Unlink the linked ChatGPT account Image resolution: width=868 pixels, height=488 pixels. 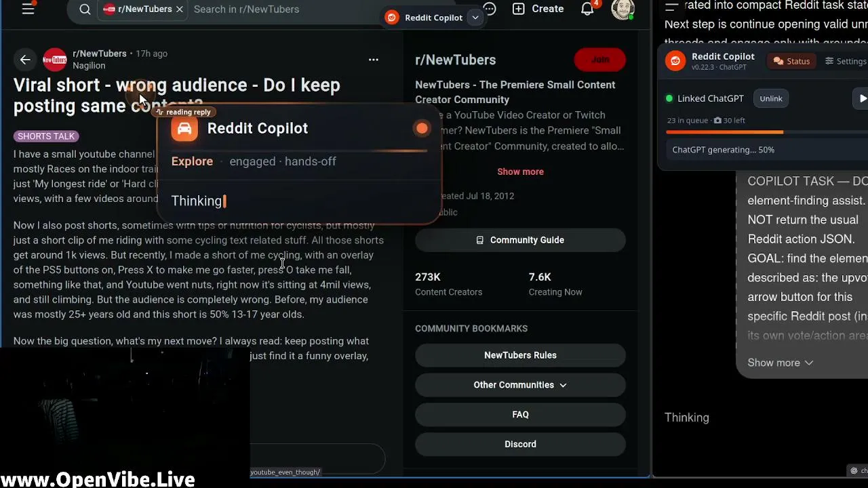click(x=771, y=98)
